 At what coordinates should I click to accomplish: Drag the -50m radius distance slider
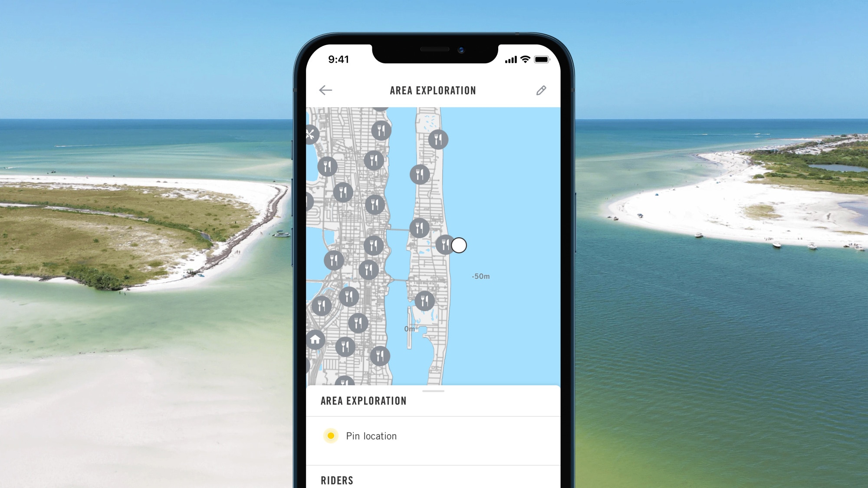[460, 245]
